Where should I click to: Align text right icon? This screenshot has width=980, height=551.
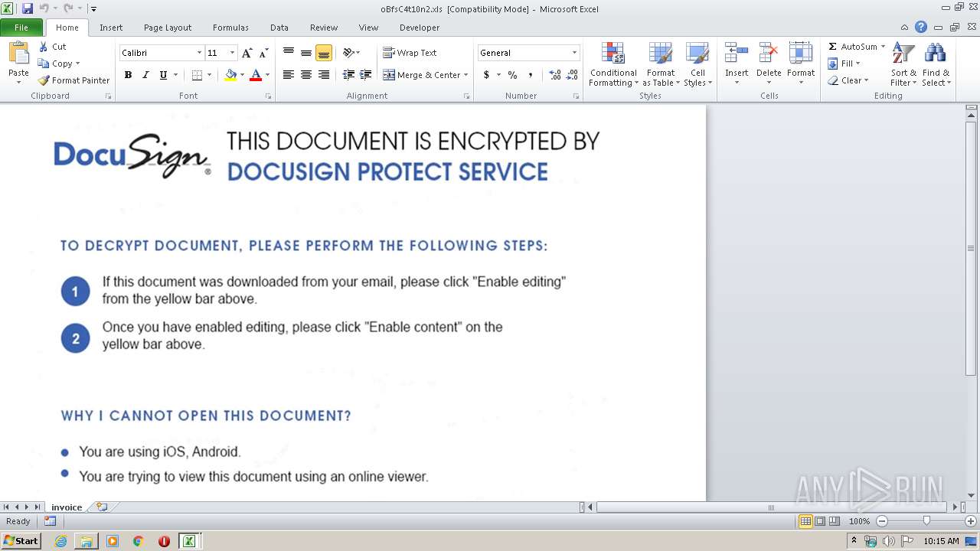click(324, 75)
